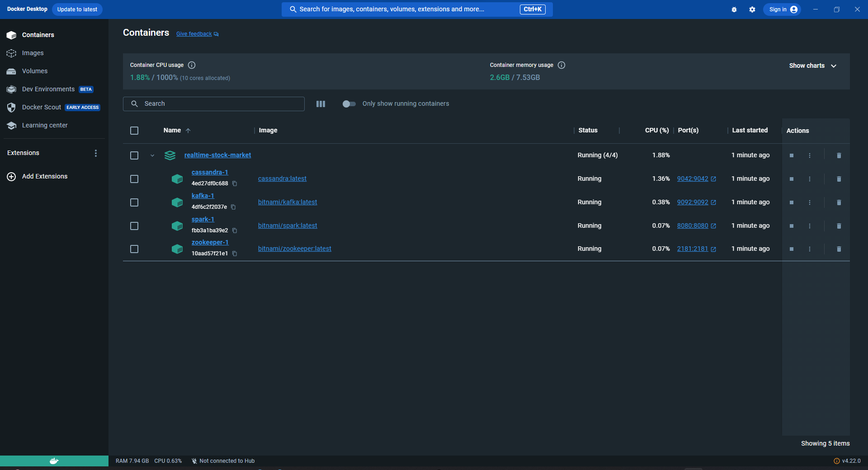Viewport: 868px width, 470px height.
Task: Click Update to latest button
Action: pos(77,9)
